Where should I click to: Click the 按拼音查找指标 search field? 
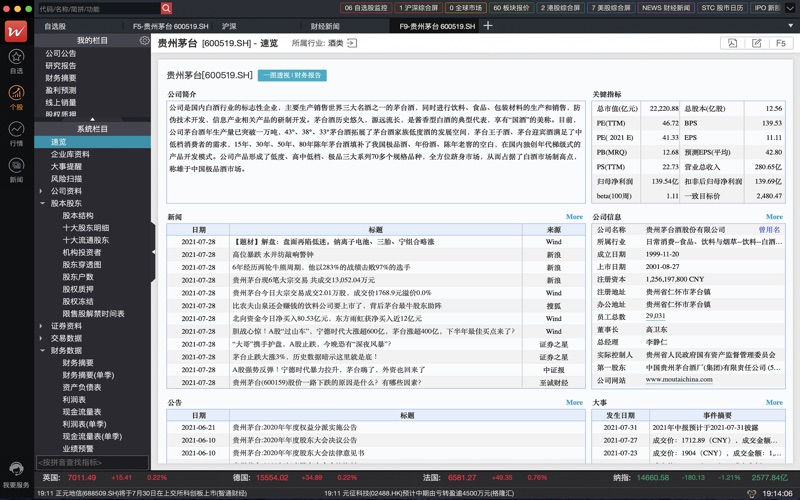[92, 462]
